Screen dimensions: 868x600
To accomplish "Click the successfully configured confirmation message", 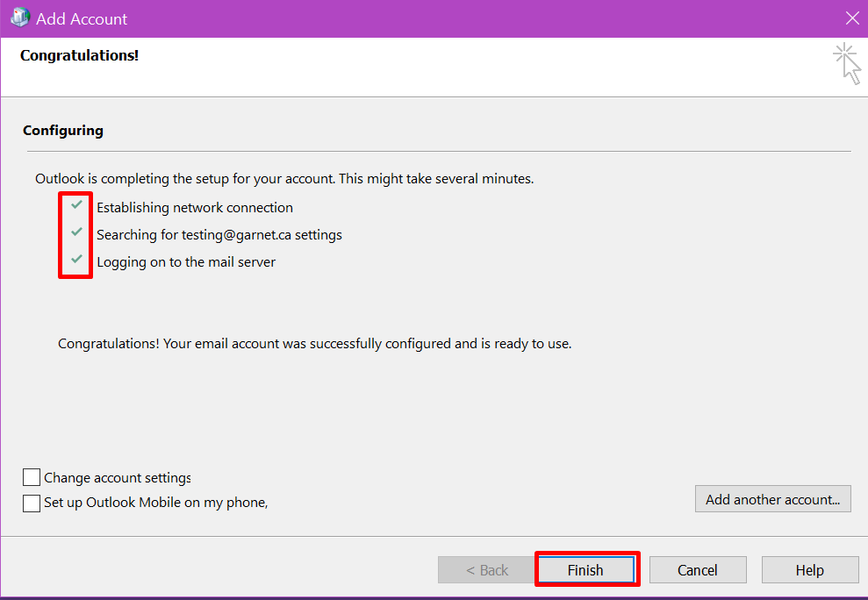I will pos(314,344).
